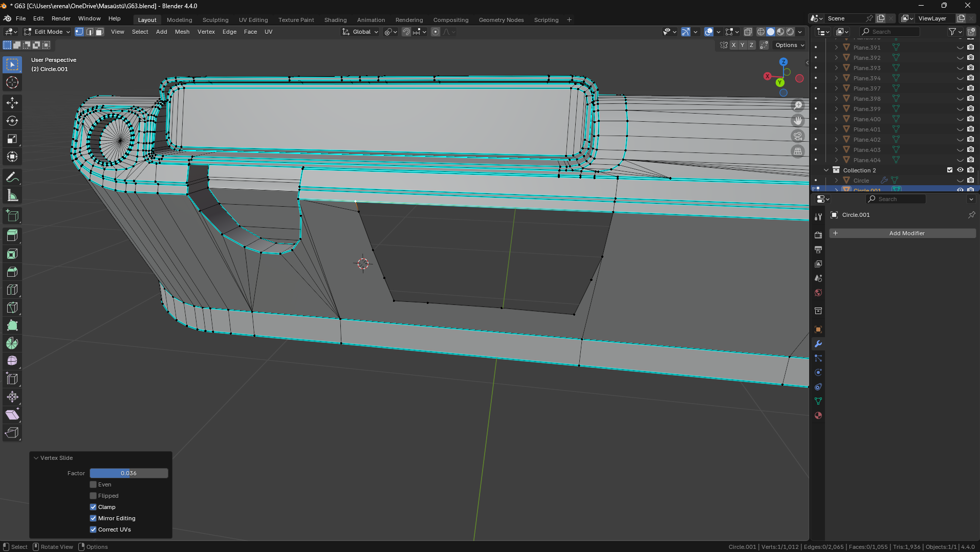Viewport: 980px width, 552px height.
Task: Uncheck the Clamp option
Action: [x=93, y=507]
